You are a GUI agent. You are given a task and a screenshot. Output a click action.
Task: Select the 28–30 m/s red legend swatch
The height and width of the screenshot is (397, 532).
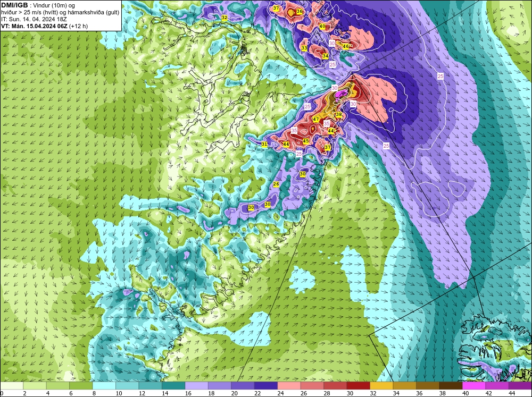click(x=335, y=385)
